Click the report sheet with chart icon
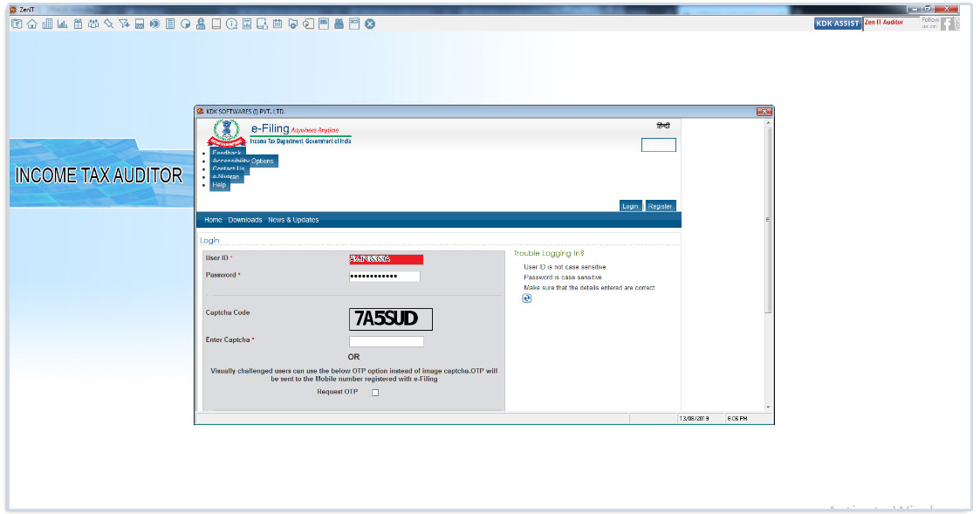 click(x=247, y=24)
